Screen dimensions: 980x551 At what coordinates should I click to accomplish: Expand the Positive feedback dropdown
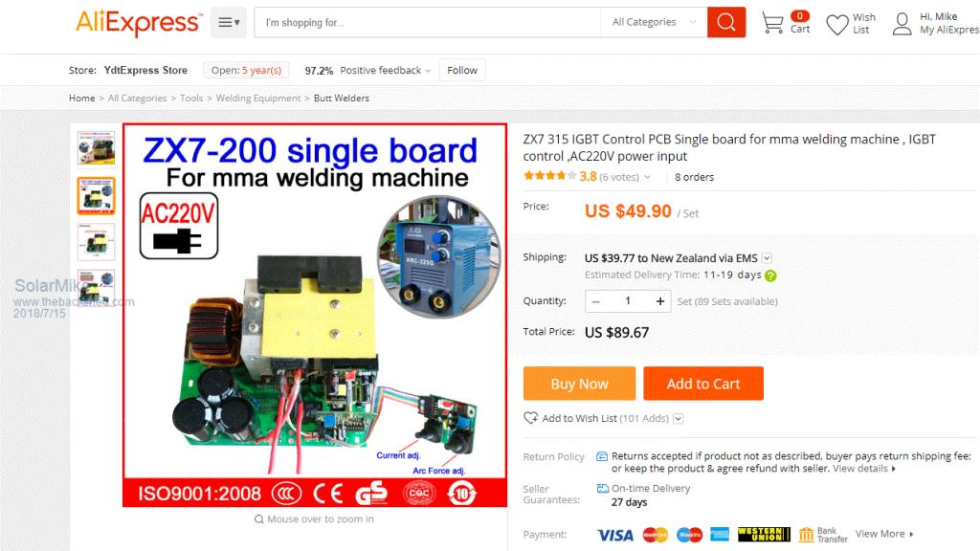tap(428, 71)
